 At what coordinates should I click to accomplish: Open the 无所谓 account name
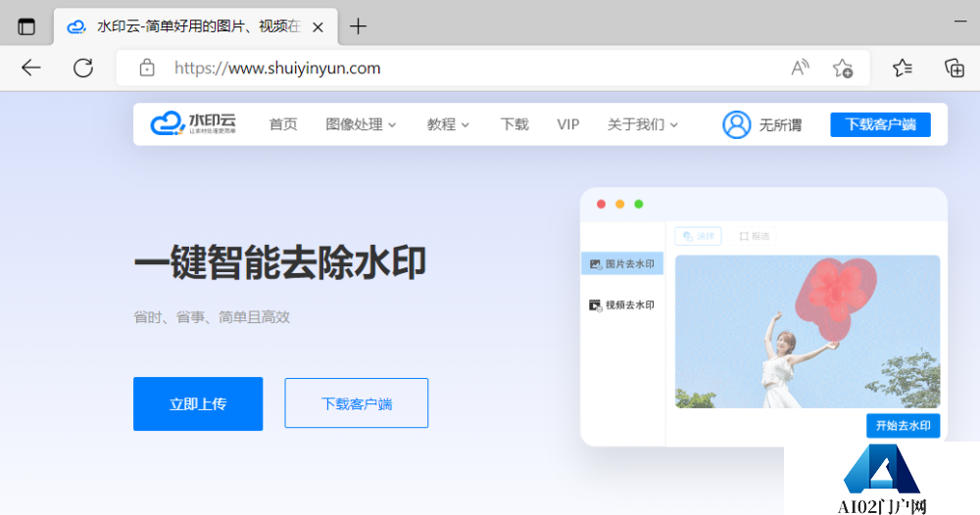click(781, 125)
